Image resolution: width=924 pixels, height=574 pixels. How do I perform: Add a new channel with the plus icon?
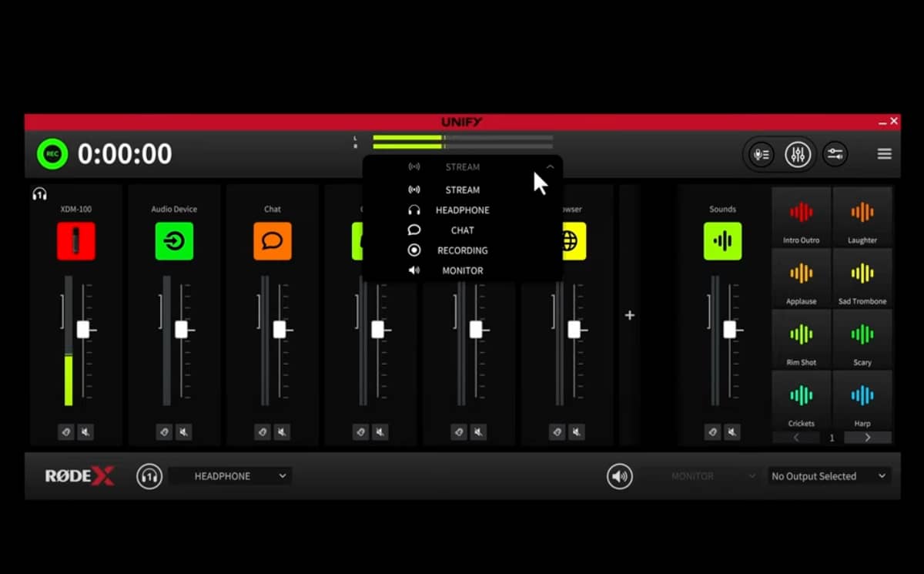tap(629, 315)
